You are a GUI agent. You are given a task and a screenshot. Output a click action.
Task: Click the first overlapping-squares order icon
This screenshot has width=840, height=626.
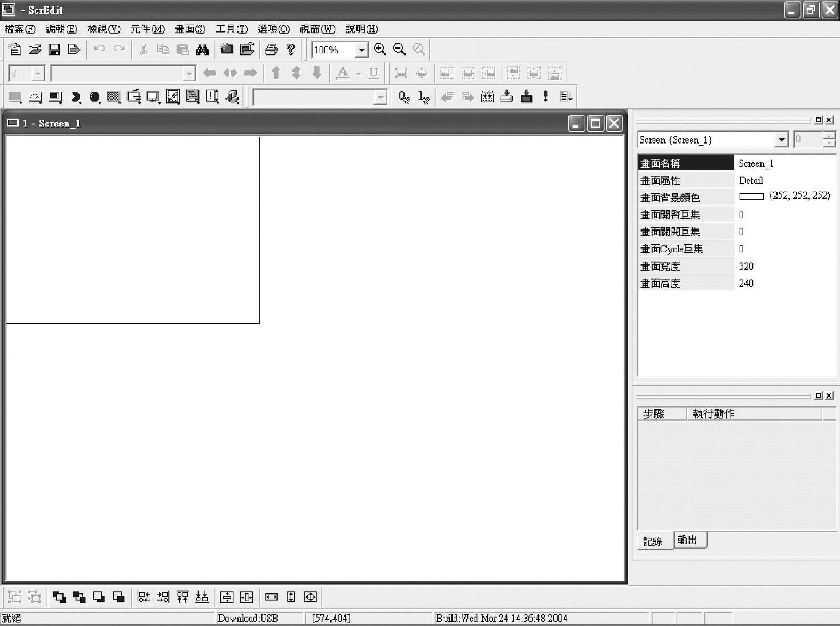pyautogui.click(x=59, y=597)
